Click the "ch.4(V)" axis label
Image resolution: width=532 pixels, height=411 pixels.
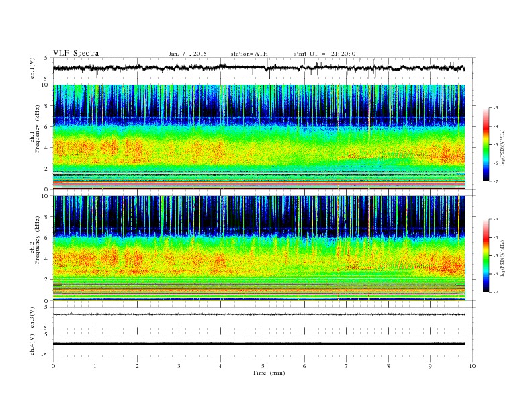click(32, 345)
